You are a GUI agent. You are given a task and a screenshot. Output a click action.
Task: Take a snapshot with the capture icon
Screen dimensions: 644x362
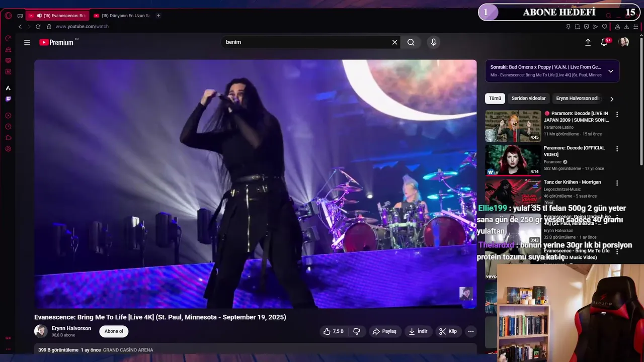pos(577,27)
